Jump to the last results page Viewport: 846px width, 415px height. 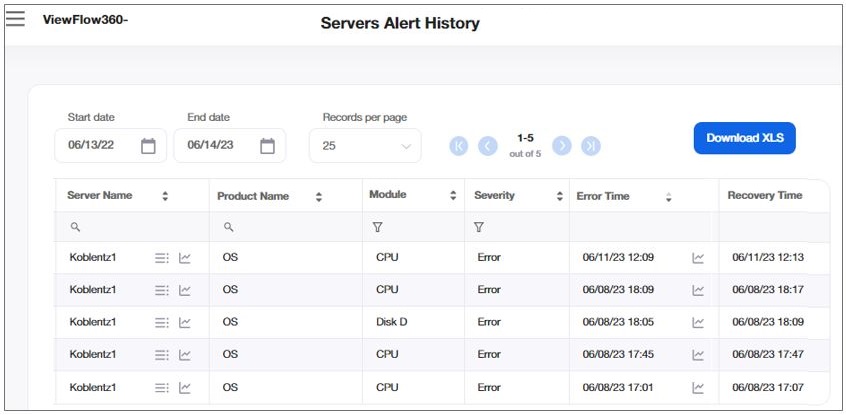coord(591,146)
